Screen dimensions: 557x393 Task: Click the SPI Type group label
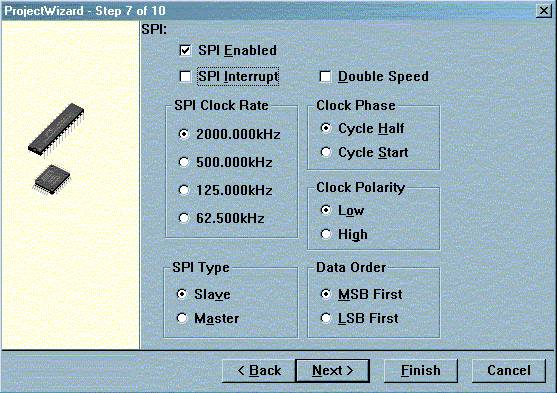click(201, 268)
